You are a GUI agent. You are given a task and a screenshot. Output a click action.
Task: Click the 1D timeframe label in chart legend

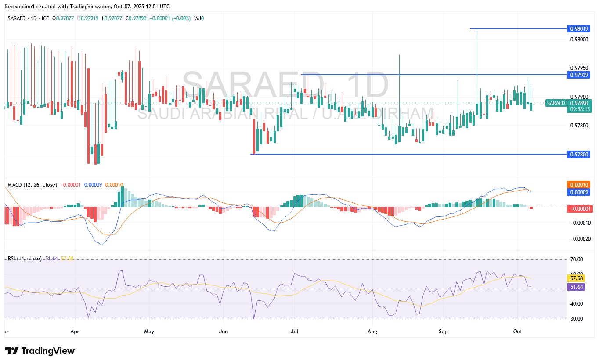point(34,18)
